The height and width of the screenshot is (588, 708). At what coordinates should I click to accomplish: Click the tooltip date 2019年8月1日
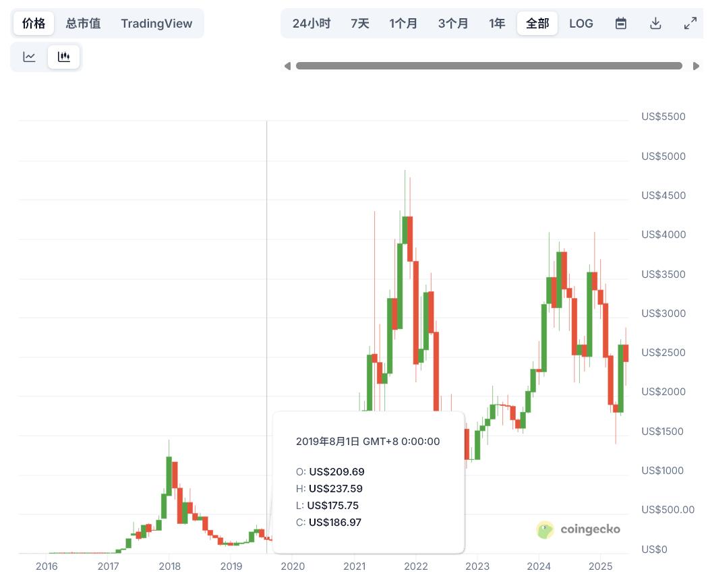328,441
